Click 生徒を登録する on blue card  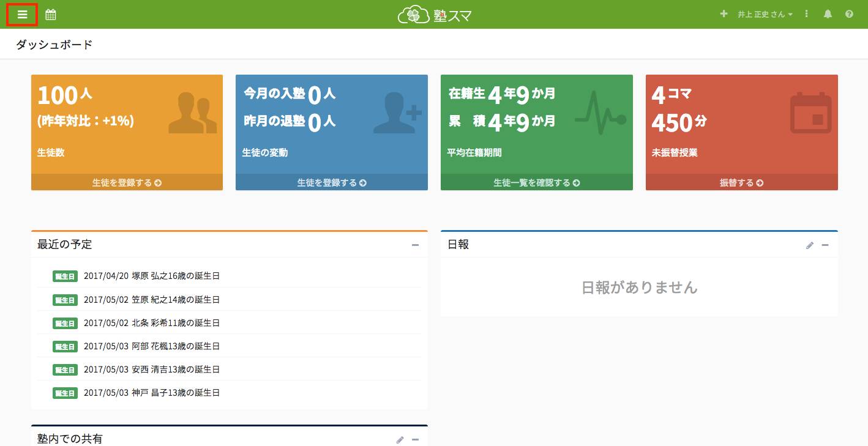pyautogui.click(x=331, y=182)
